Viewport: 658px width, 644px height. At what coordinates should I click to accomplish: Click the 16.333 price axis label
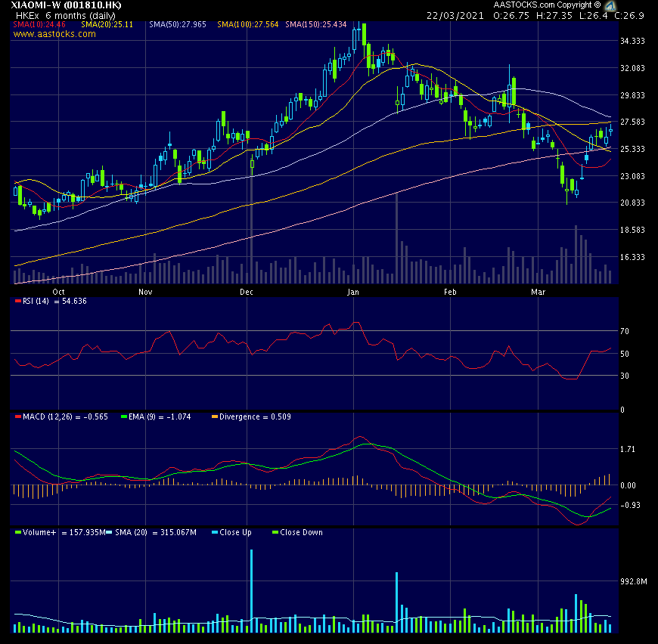click(632, 256)
